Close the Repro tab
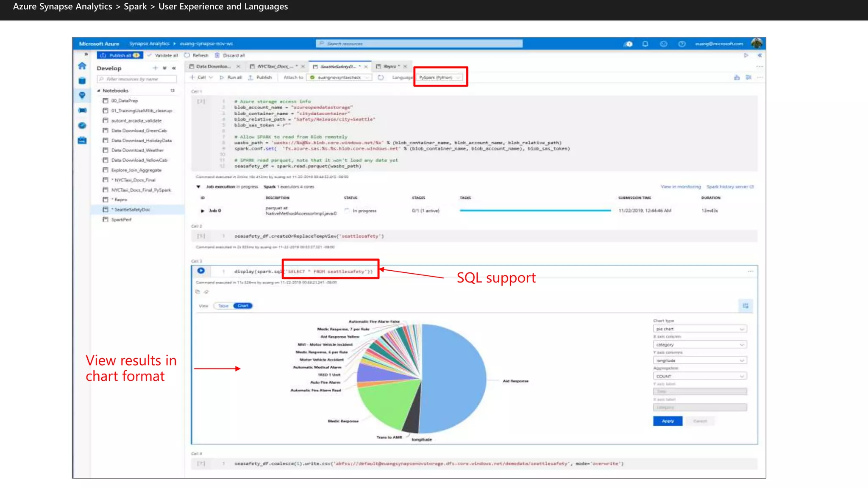Image resolution: width=868 pixels, height=488 pixels. [x=405, y=67]
